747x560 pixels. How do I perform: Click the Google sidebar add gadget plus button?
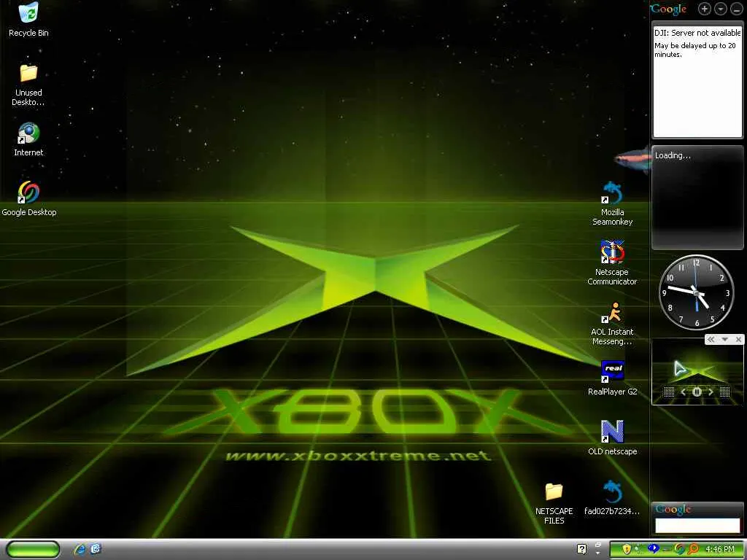704,9
